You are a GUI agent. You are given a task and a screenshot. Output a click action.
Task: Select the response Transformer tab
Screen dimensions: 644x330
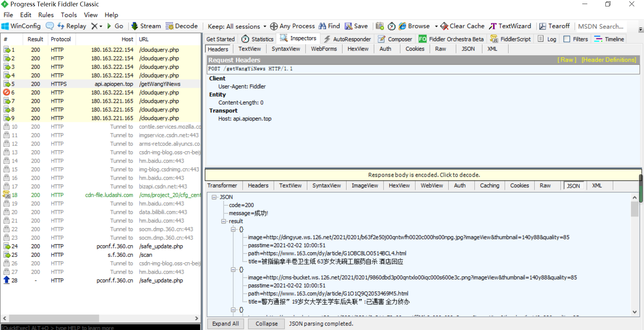tap(222, 186)
